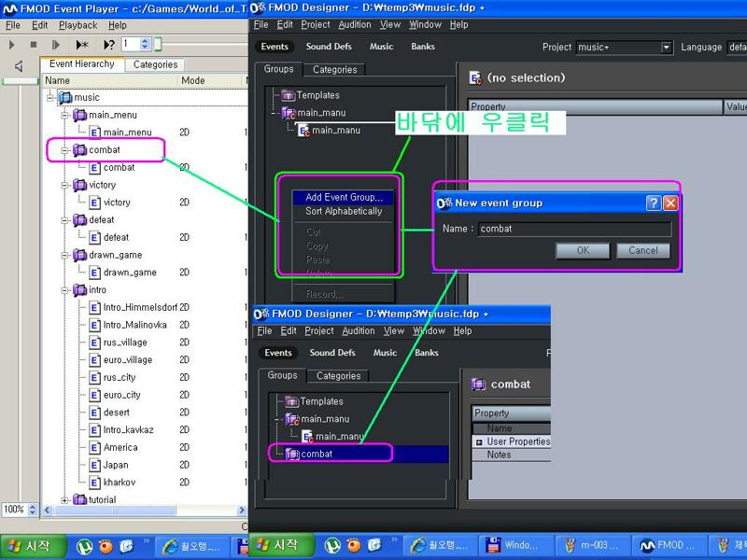747x560 pixels.
Task: Collapse the victory group node
Action: (64, 185)
